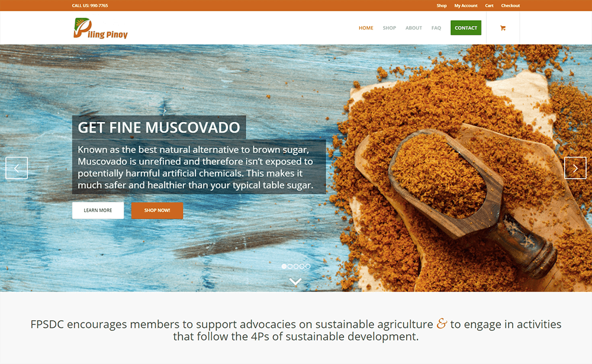Viewport: 592px width, 364px height.
Task: Select the second slider pagination dot
Action: pyautogui.click(x=290, y=266)
